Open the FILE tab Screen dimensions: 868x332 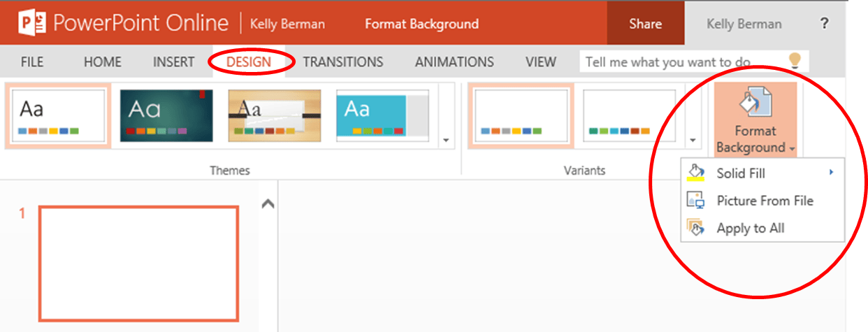32,62
